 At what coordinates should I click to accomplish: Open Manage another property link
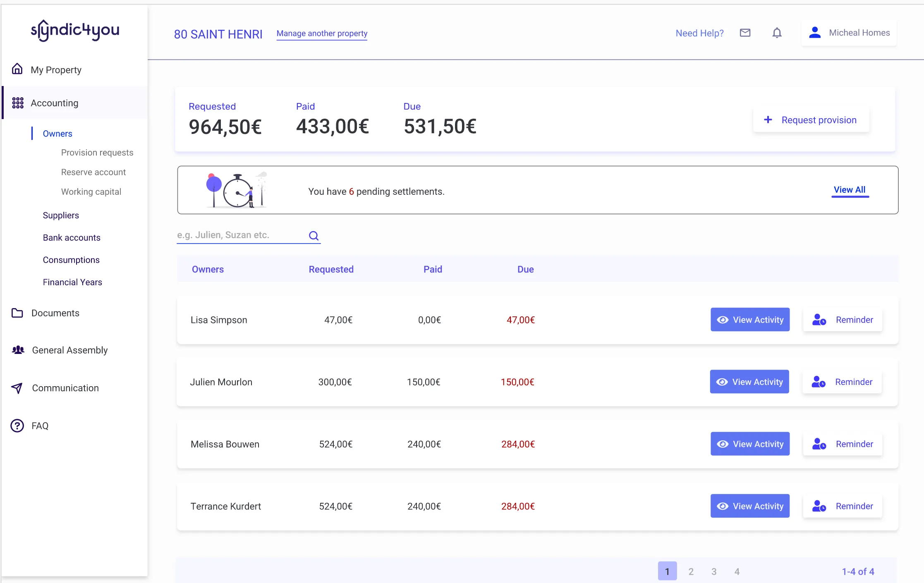(322, 33)
